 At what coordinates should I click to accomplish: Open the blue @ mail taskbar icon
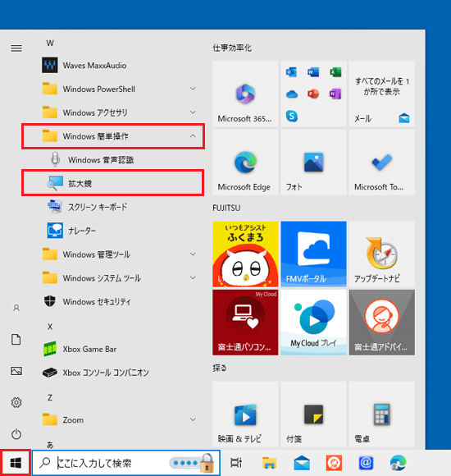click(366, 463)
